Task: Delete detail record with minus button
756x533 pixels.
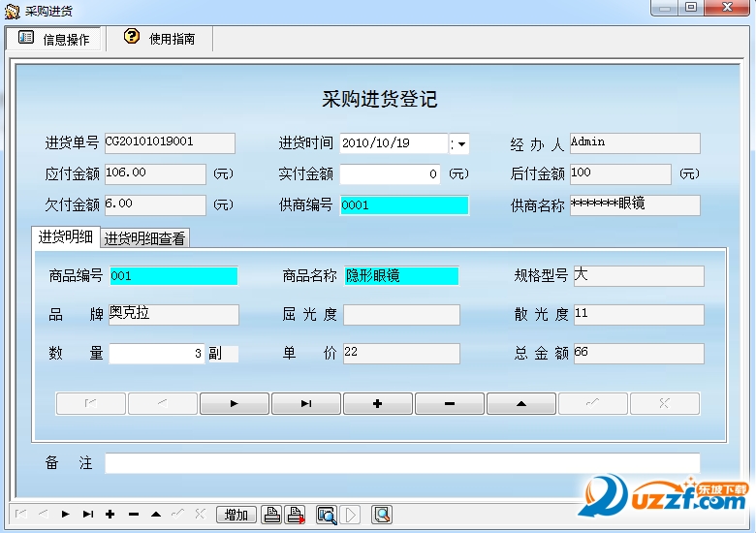Action: pos(450,403)
